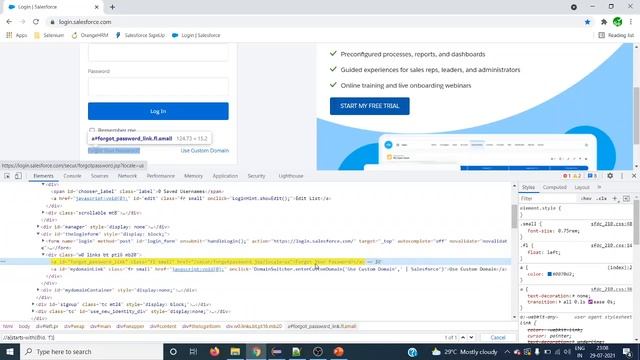
Task: Click START MY FREE TRIAL button
Action: (369, 106)
